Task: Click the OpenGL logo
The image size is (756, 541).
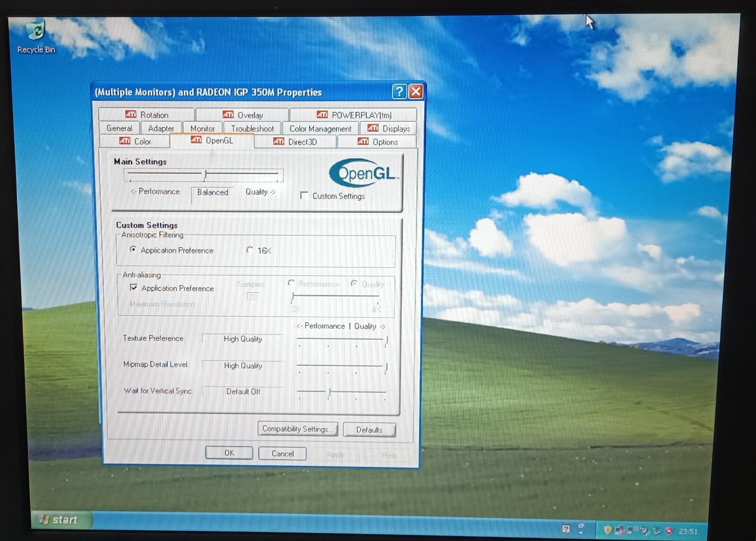Action: coord(364,173)
